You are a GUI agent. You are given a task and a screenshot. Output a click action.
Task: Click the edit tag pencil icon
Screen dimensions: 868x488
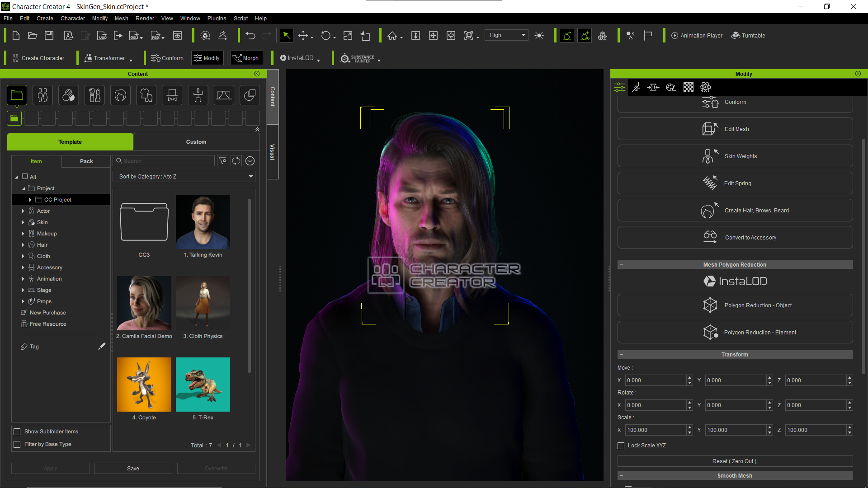(102, 346)
